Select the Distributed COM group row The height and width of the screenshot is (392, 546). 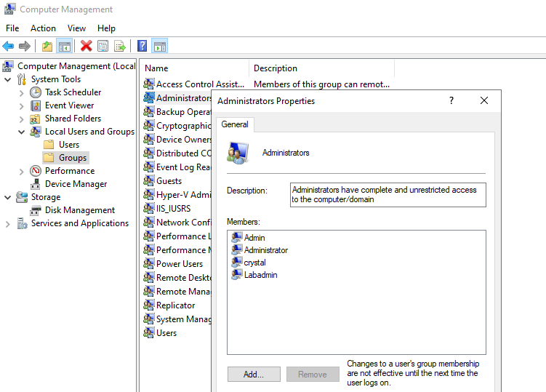177,153
